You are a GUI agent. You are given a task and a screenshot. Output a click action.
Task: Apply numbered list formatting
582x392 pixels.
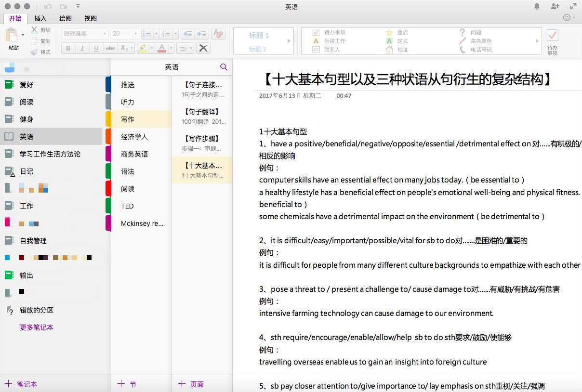tap(166, 34)
